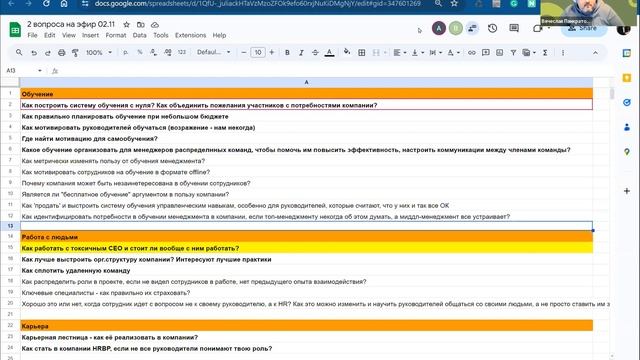Decrease decimal places
This screenshot has height=360, width=640.
pyautogui.click(x=153, y=53)
